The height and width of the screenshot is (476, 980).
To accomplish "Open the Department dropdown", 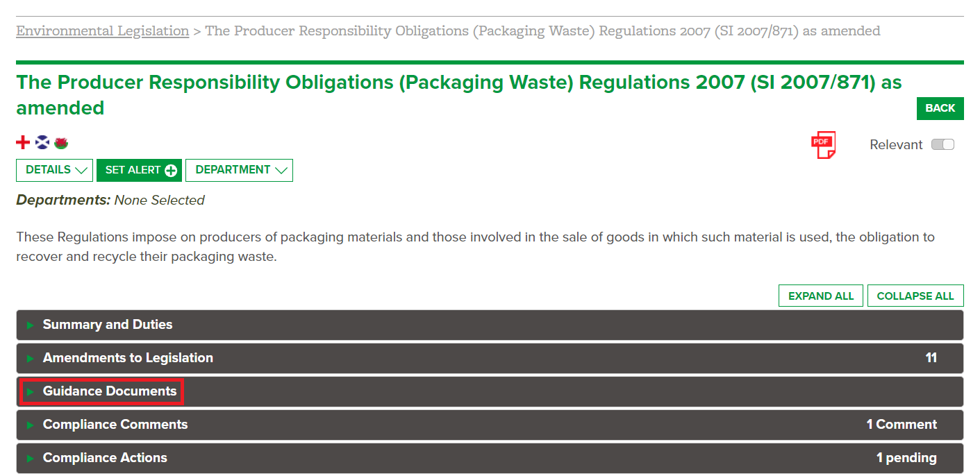I will point(239,170).
